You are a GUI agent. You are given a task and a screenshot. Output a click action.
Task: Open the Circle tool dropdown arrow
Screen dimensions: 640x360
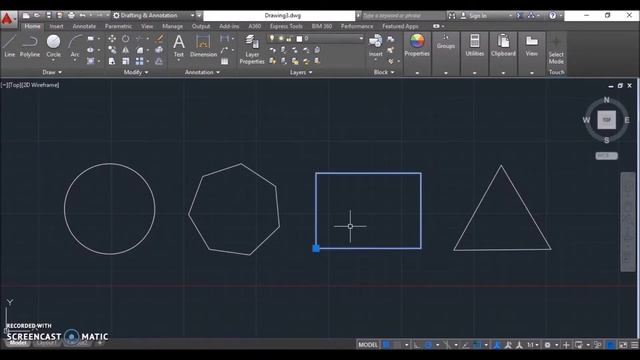click(53, 60)
